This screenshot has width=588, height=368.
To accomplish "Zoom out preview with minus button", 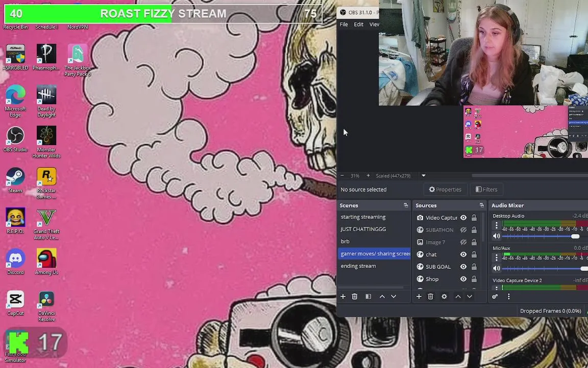I will point(342,176).
